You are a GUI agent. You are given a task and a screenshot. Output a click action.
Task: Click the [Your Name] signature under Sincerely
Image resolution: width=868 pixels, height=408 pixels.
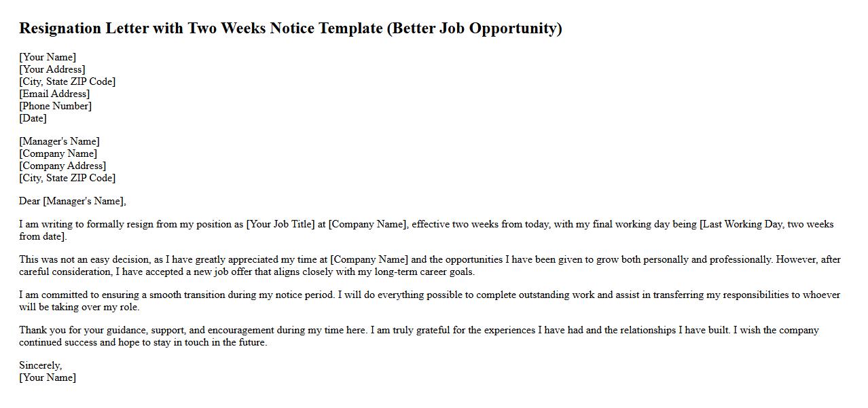pyautogui.click(x=48, y=377)
